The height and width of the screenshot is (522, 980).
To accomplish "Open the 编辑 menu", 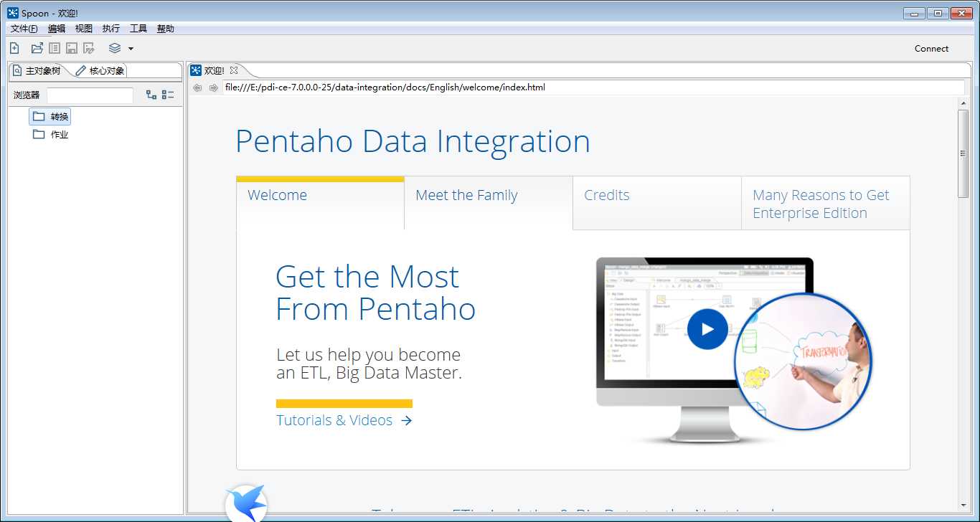I will (57, 29).
